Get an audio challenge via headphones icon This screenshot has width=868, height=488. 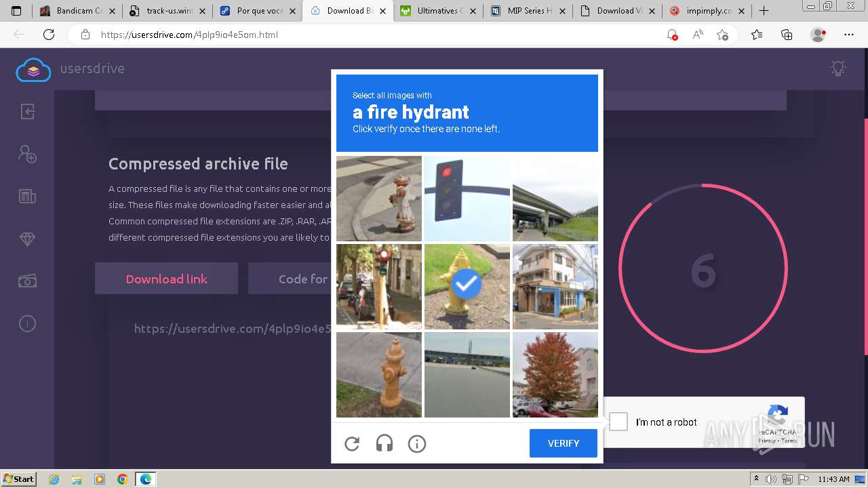pyautogui.click(x=384, y=444)
